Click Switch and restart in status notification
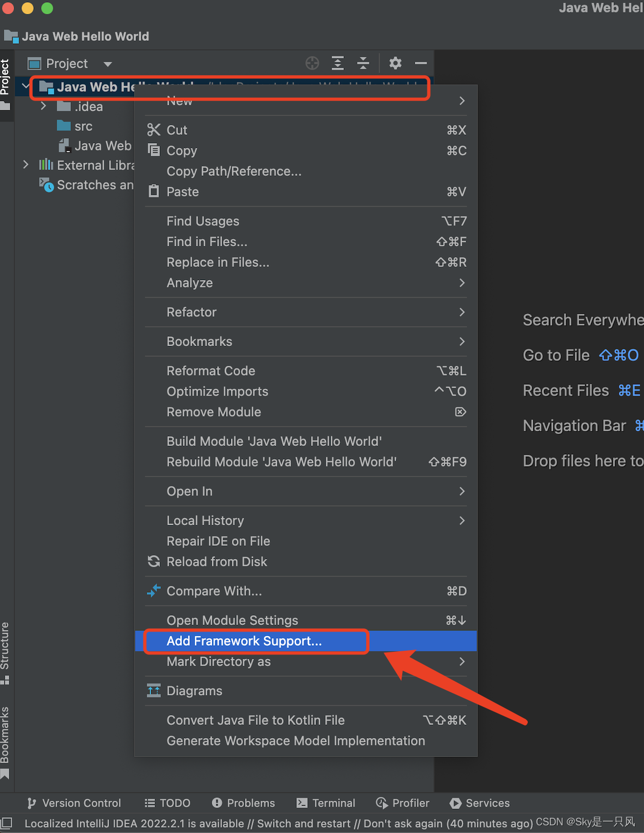Image resolution: width=644 pixels, height=833 pixels. click(303, 823)
